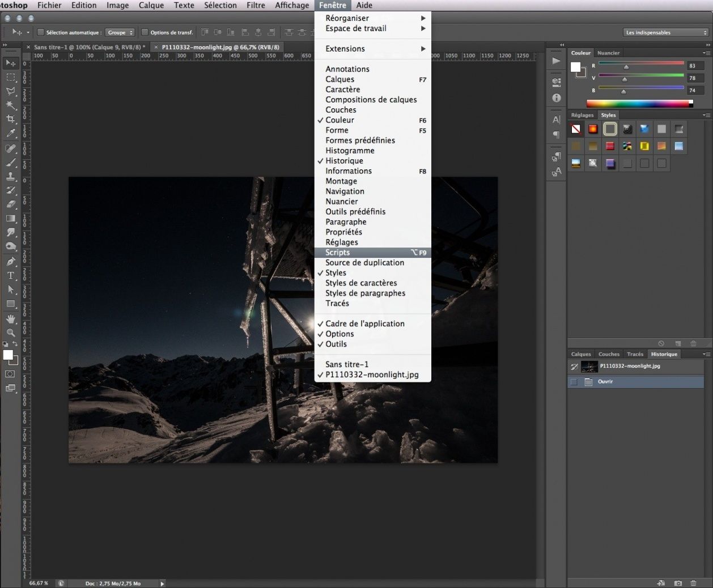Click the camera snapshot icon at bottom
The width and height of the screenshot is (713, 588).
point(678,582)
